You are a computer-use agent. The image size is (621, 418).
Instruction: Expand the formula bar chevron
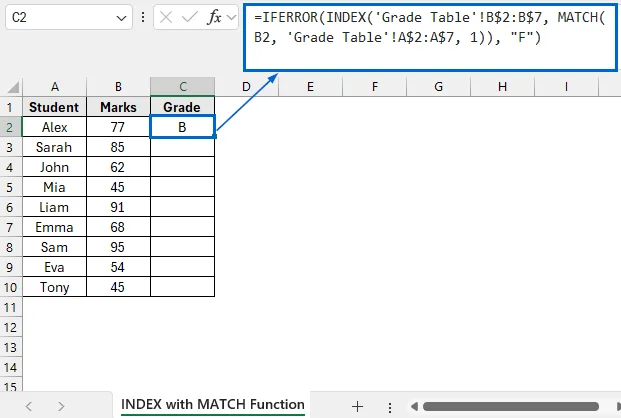pyautogui.click(x=231, y=18)
